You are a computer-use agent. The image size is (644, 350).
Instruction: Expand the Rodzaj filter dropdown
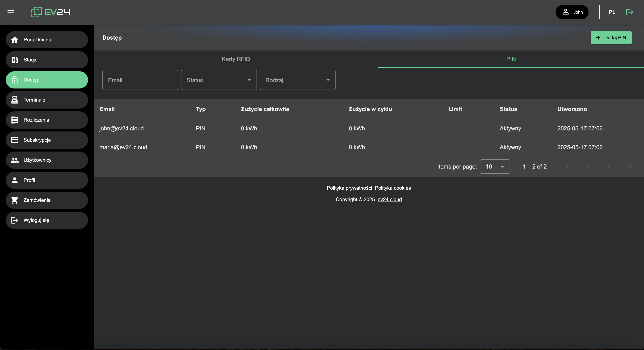pos(297,80)
